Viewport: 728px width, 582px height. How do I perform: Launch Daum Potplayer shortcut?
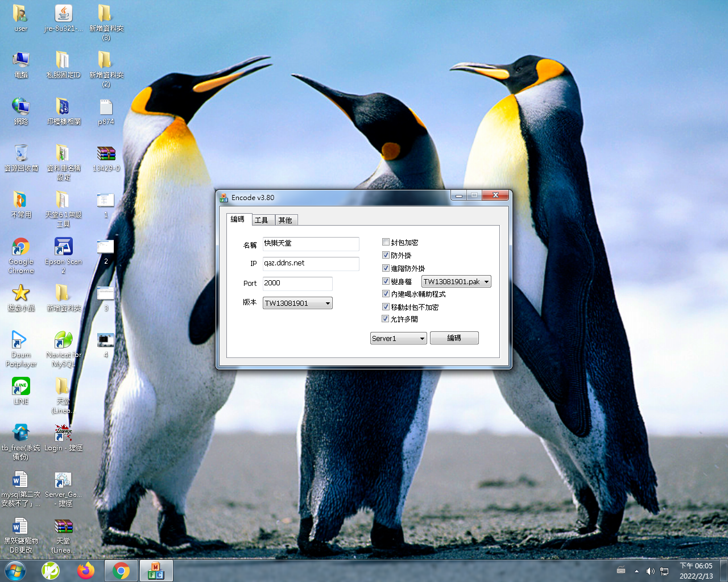tap(20, 348)
